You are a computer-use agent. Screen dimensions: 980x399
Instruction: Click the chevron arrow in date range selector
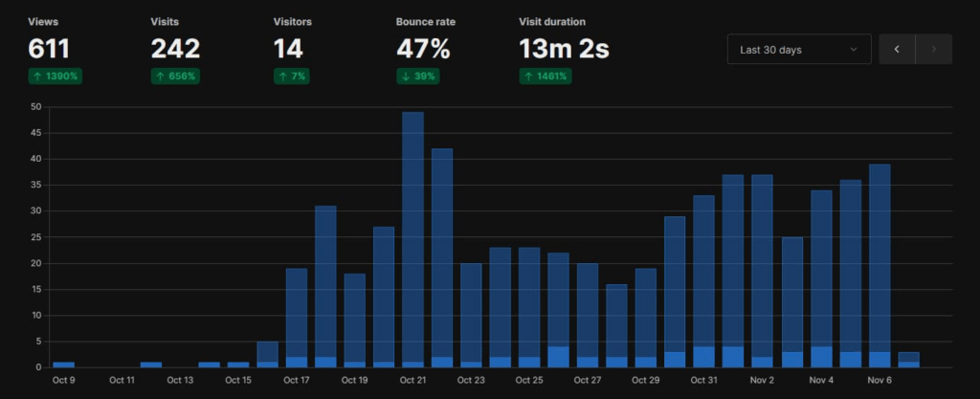(854, 50)
